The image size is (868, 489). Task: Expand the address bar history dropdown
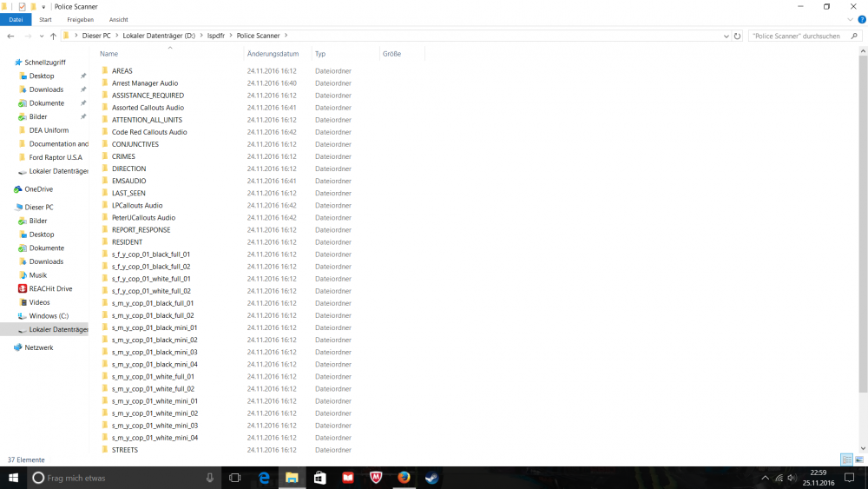pos(727,36)
